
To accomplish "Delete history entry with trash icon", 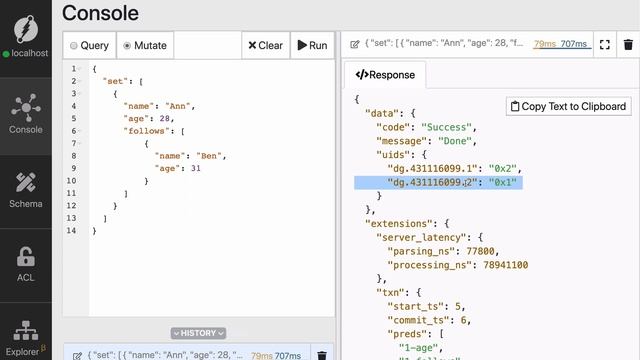I will [x=322, y=355].
